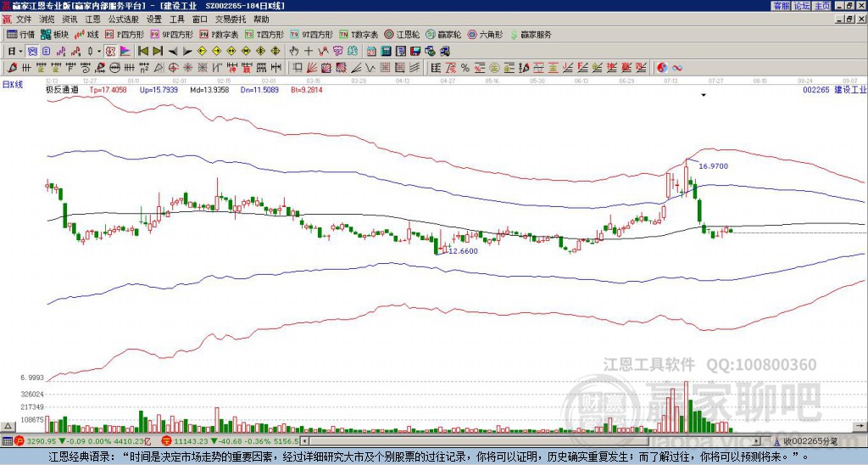Open the calendar icon
This screenshot has width=868, height=465.
coord(371,52)
